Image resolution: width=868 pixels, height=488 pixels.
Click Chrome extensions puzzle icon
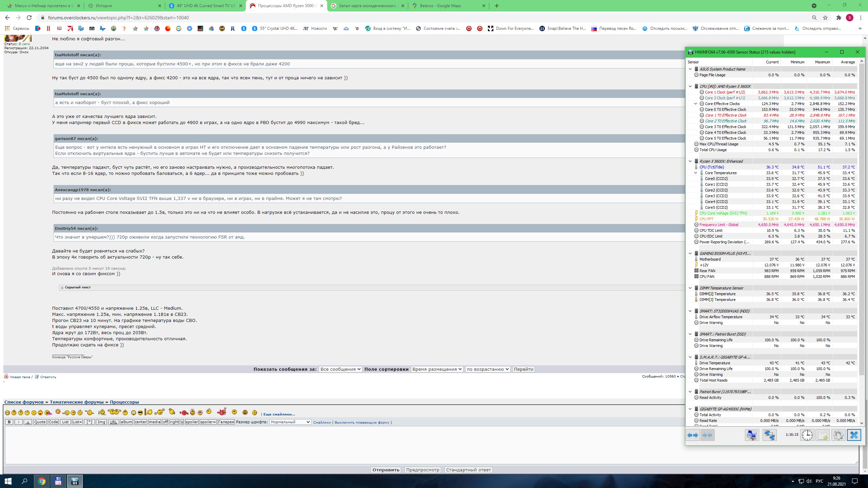click(x=839, y=18)
